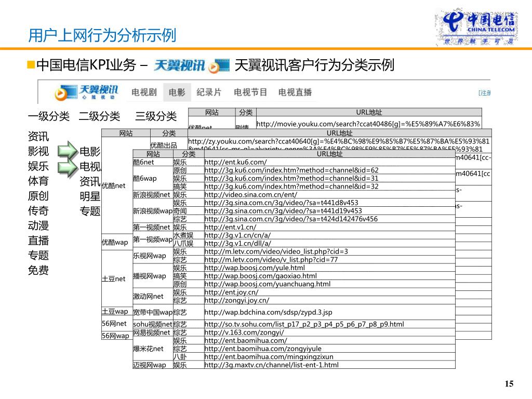Click the http://ent.baomihua.com/ URL
532x399 pixels.
(246, 341)
